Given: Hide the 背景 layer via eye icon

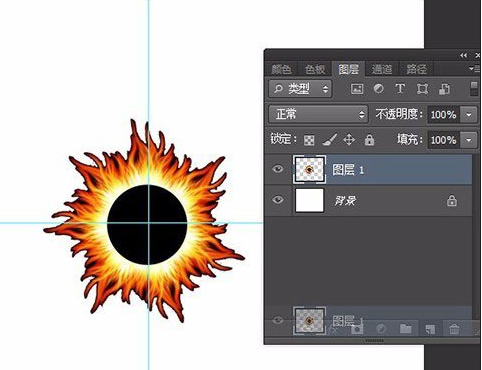Looking at the screenshot, I should pos(278,200).
